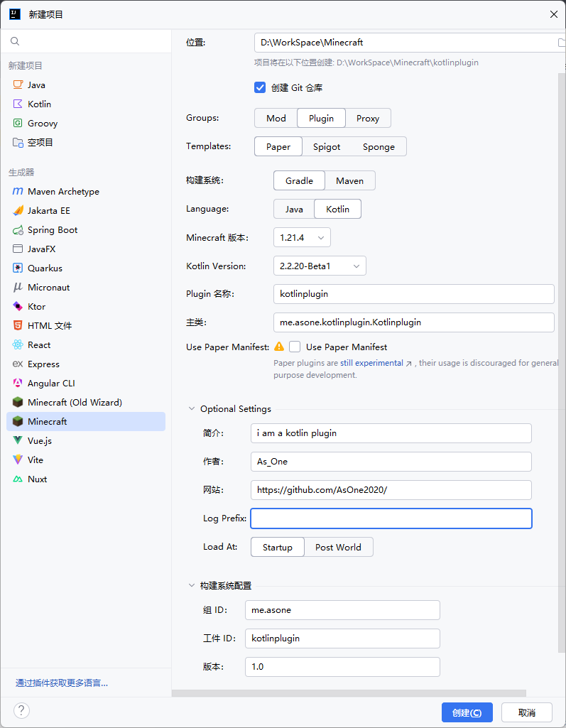This screenshot has width=566, height=728.
Task: Click the help question mark icon
Action: tap(21, 710)
